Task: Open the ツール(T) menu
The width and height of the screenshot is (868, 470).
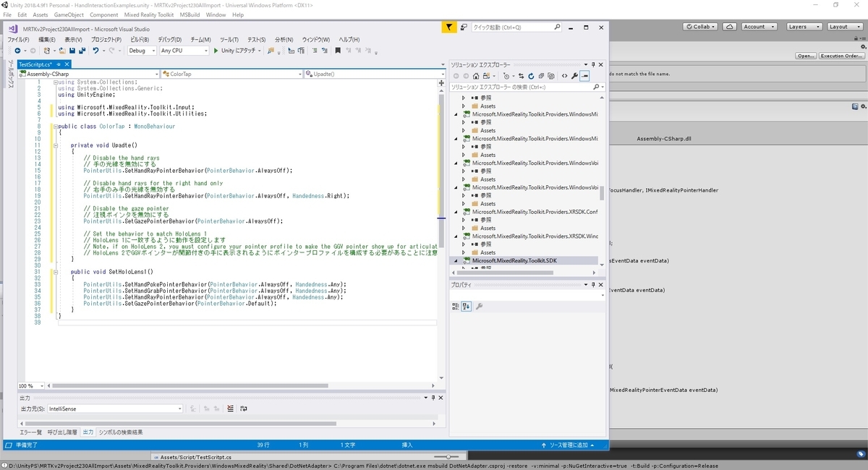Action: [x=229, y=39]
